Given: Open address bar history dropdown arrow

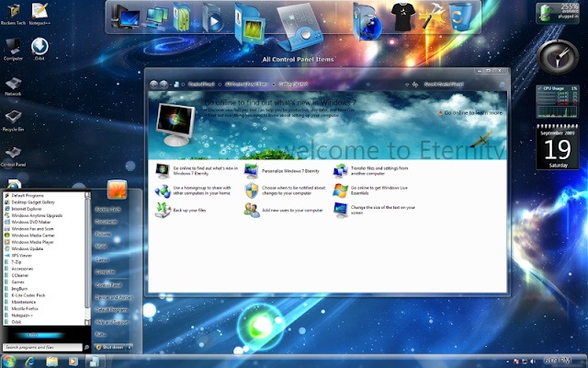Looking at the screenshot, I should pos(407,85).
